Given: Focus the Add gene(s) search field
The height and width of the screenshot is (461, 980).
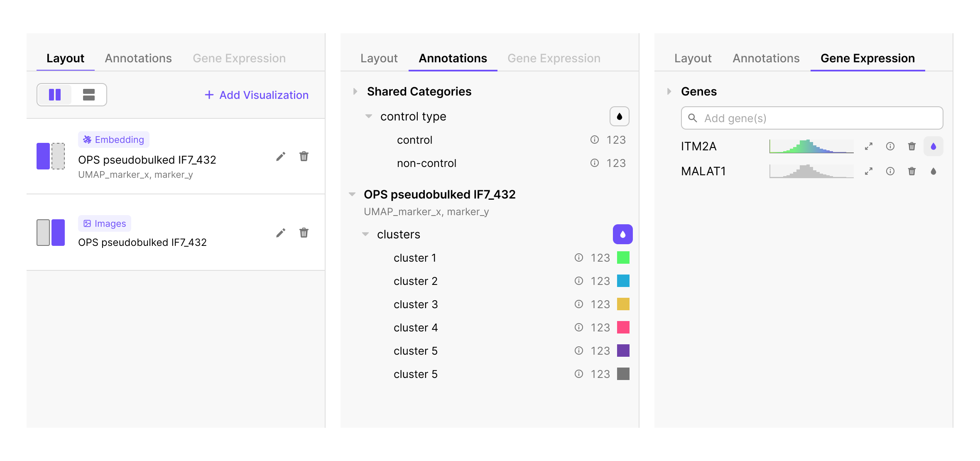Looking at the screenshot, I should [812, 118].
